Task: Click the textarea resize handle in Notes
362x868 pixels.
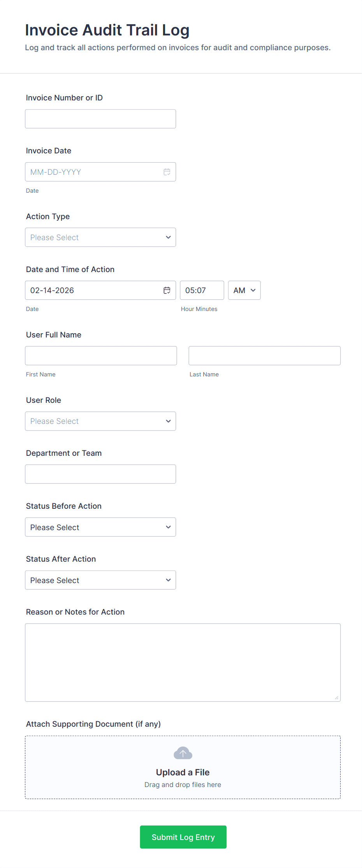Action: click(336, 698)
